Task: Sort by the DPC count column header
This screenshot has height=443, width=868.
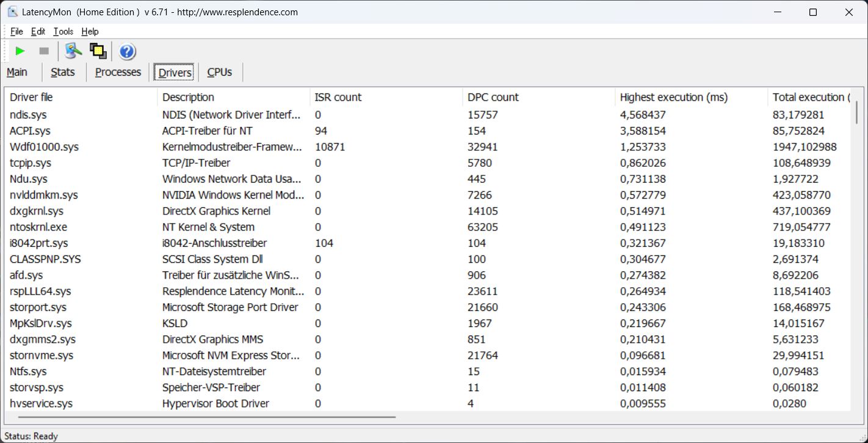Action: click(x=493, y=97)
